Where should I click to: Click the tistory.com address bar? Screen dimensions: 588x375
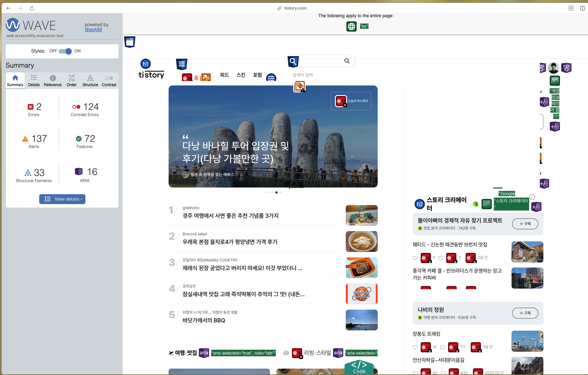coord(292,8)
